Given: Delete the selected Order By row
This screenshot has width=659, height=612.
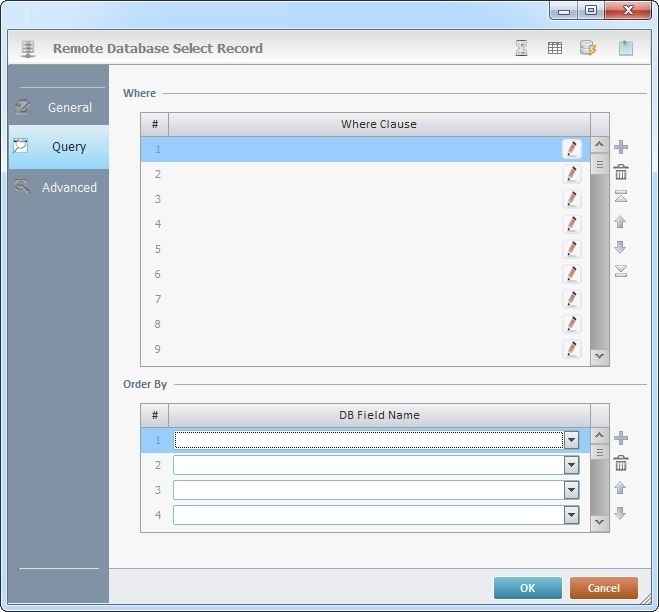Looking at the screenshot, I should click(621, 463).
